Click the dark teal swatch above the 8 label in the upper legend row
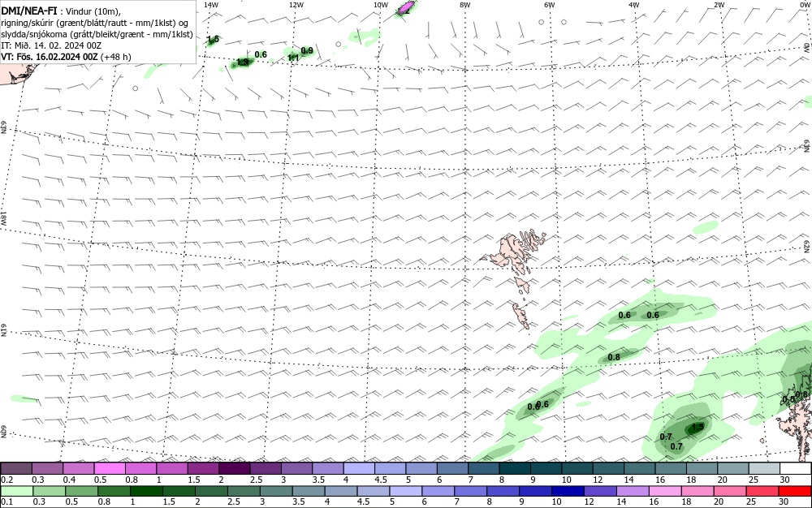The width and height of the screenshot is (812, 508). point(516,469)
